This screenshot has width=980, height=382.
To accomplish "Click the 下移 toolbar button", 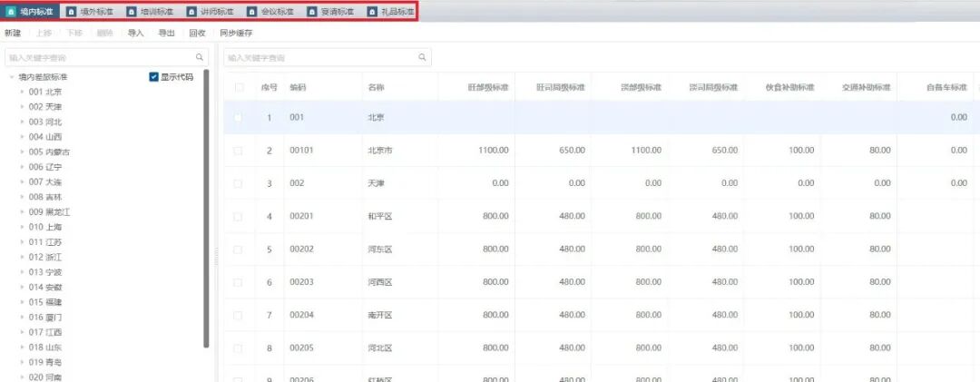I will coord(74,34).
